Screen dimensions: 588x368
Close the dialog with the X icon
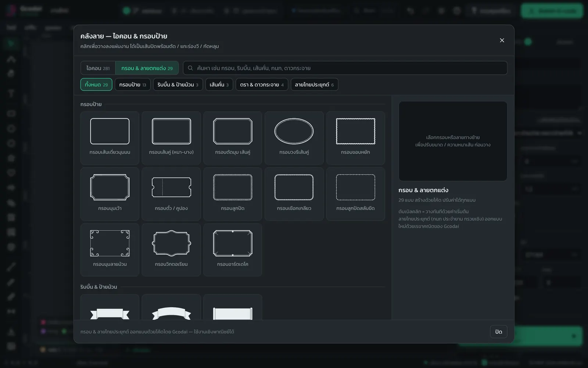(x=502, y=40)
